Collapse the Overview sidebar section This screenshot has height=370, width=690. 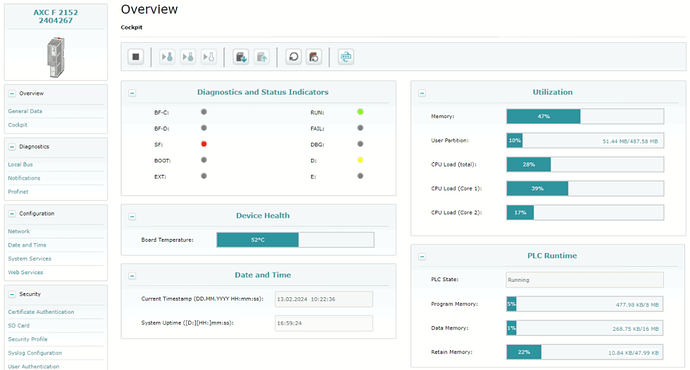pyautogui.click(x=12, y=94)
